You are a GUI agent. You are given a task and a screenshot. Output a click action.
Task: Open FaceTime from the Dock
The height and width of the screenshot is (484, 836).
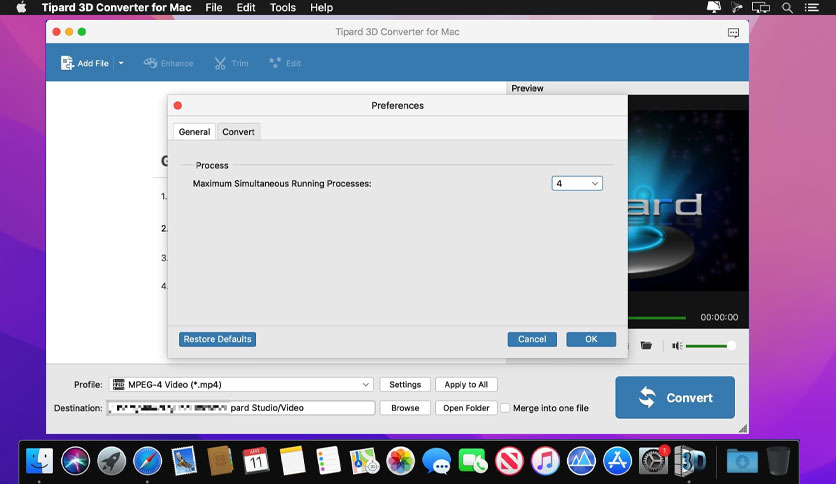473,461
